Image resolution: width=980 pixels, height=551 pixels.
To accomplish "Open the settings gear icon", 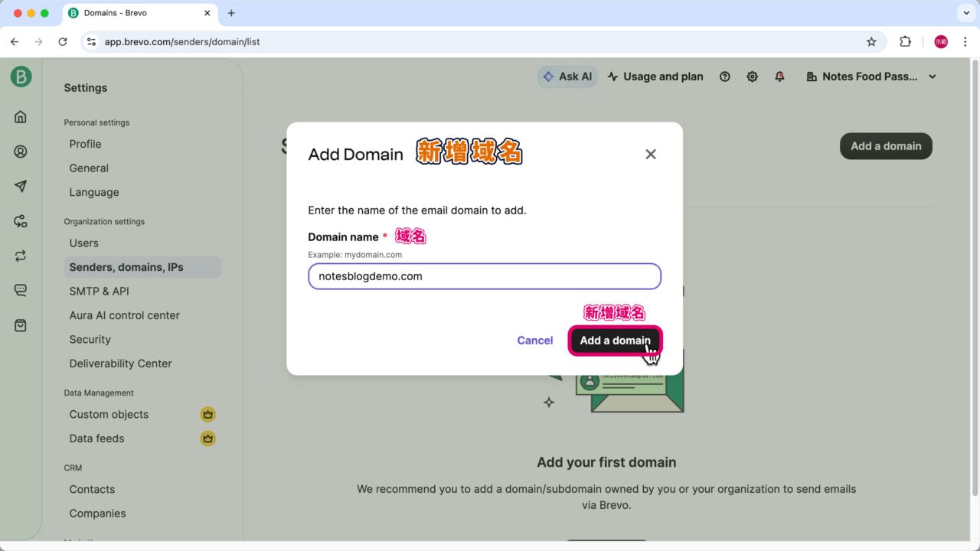I will (752, 77).
